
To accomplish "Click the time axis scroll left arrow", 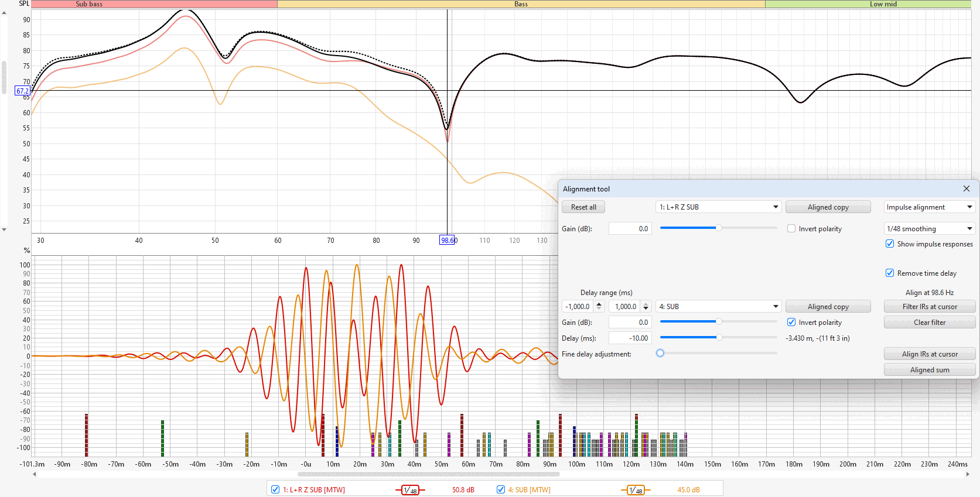I will [x=35, y=474].
